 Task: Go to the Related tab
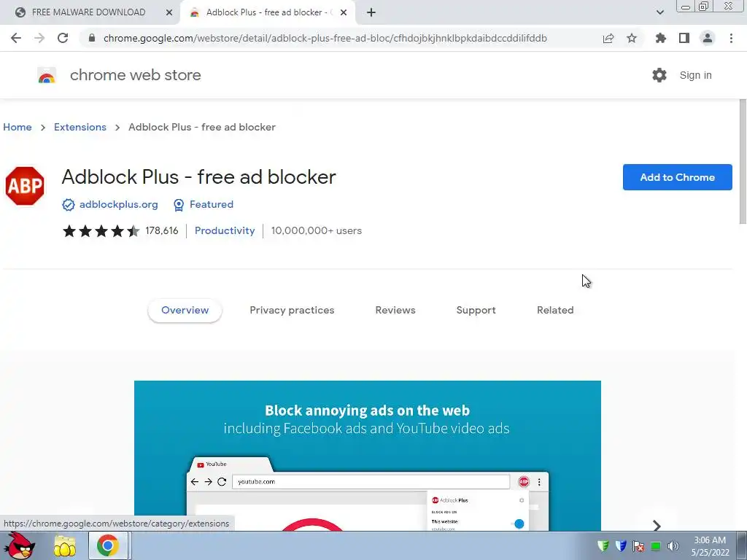[555, 311]
